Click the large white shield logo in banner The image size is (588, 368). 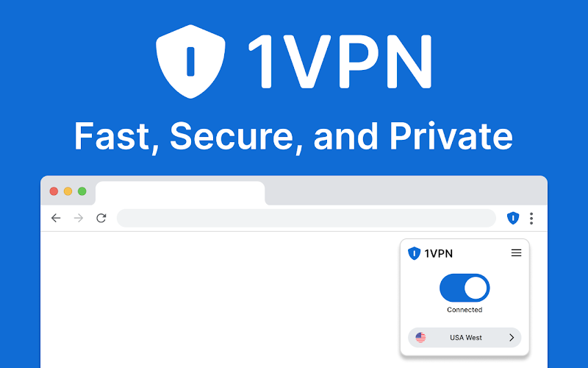(190, 62)
